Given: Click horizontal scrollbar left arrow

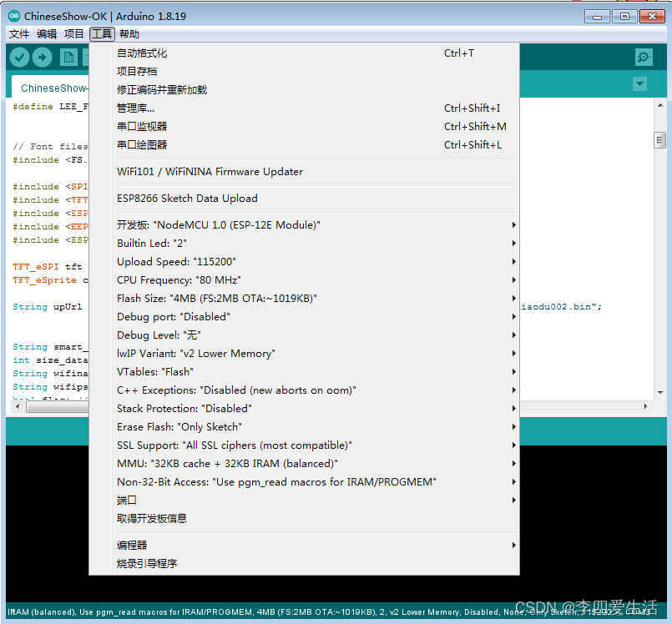Looking at the screenshot, I should click(18, 406).
